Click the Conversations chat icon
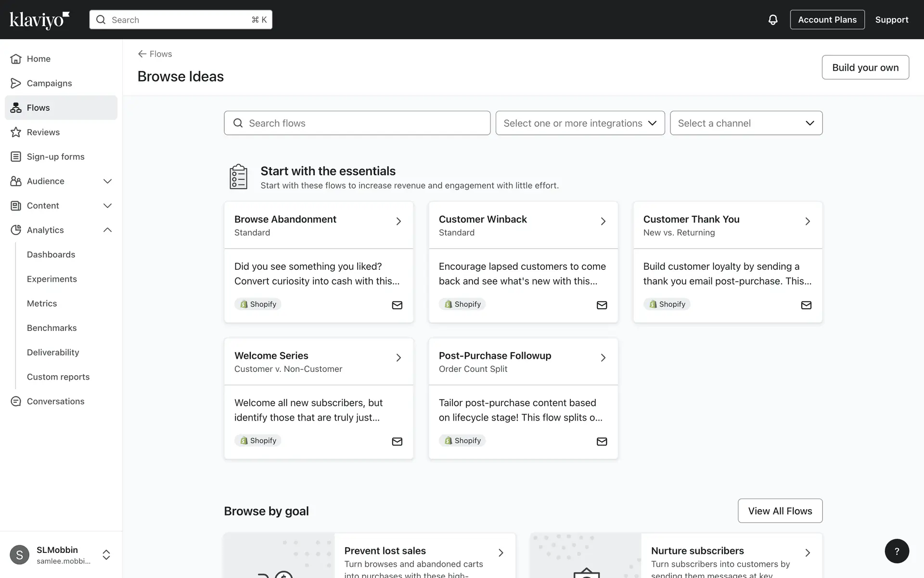Viewport: 924px width, 578px height. (x=16, y=401)
